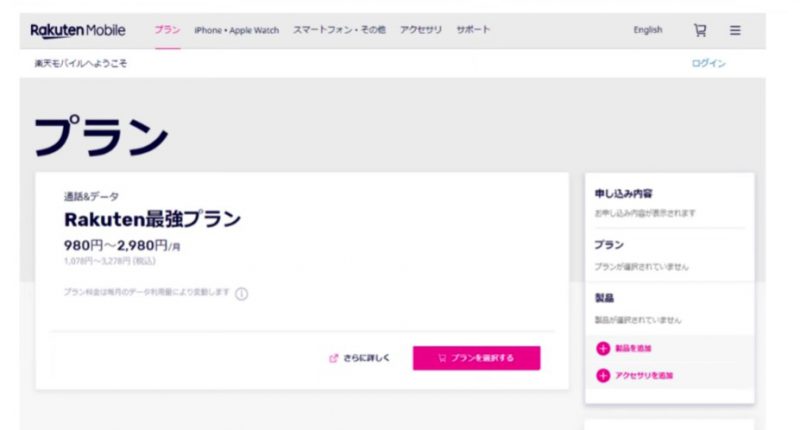
Task: Click the アクセサリを追加 text label
Action: (644, 376)
